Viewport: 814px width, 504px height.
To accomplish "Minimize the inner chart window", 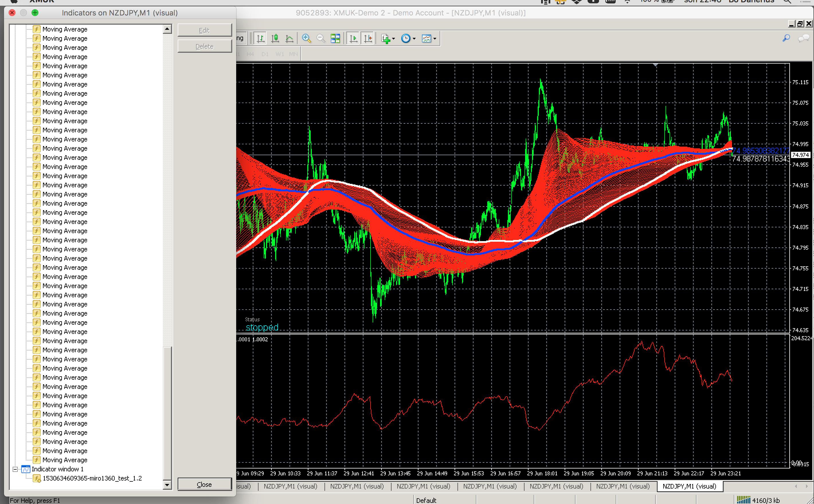I will (792, 24).
